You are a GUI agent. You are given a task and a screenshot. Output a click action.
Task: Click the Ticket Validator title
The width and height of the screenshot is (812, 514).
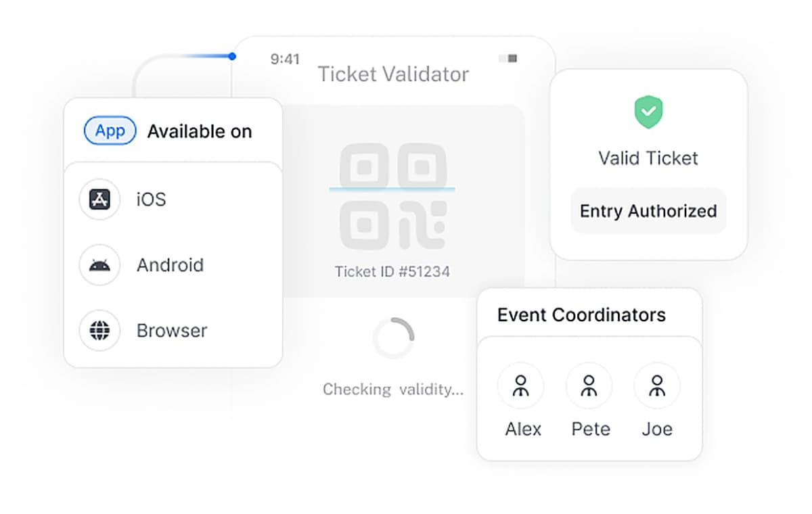click(x=393, y=74)
